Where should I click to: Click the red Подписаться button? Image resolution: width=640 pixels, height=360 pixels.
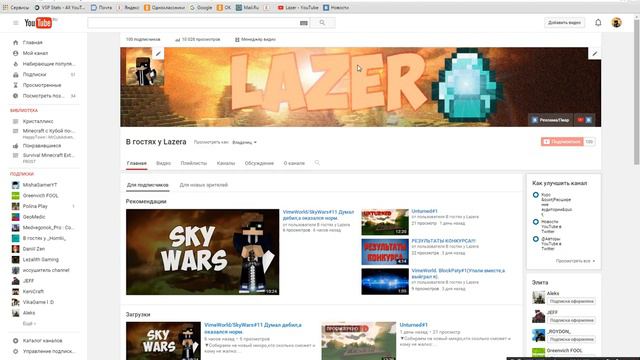tap(562, 142)
